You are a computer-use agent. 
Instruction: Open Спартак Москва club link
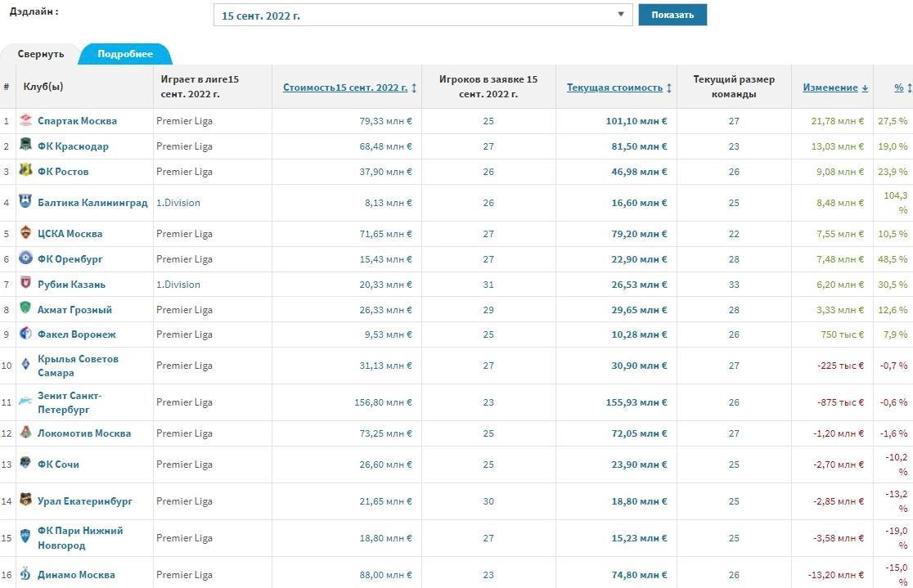pyautogui.click(x=78, y=121)
